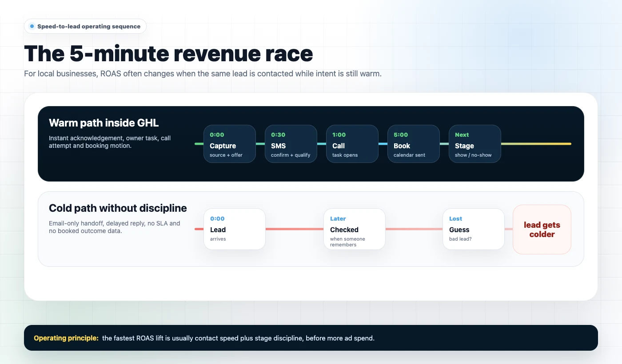The width and height of the screenshot is (622, 364).
Task: Click the 'calendar sent' caption
Action: coord(409,155)
